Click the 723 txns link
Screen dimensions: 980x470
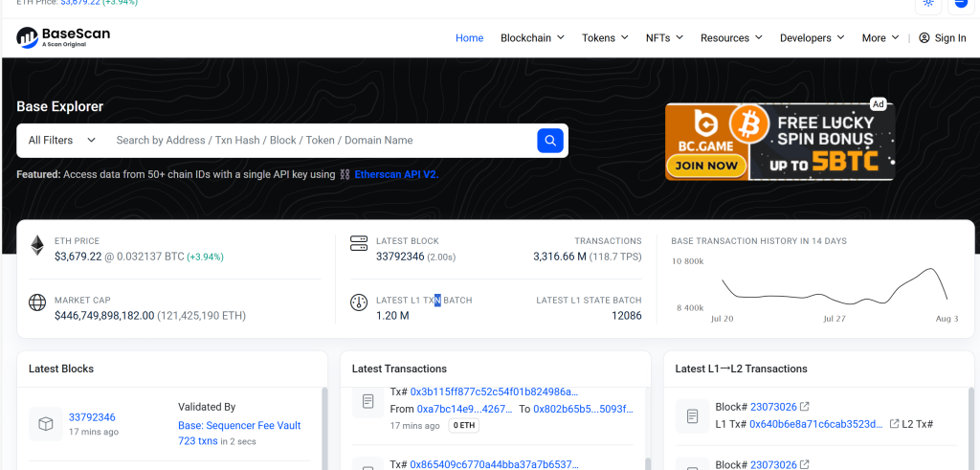point(198,440)
